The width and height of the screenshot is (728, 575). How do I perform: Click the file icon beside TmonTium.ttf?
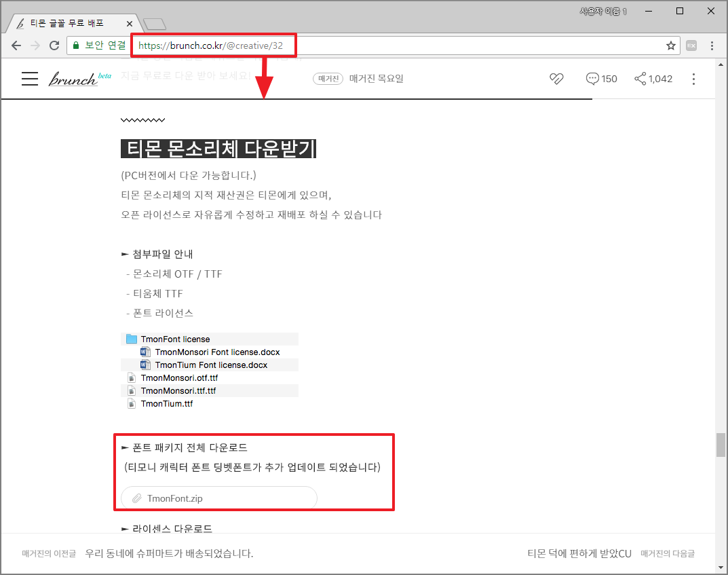(x=132, y=404)
